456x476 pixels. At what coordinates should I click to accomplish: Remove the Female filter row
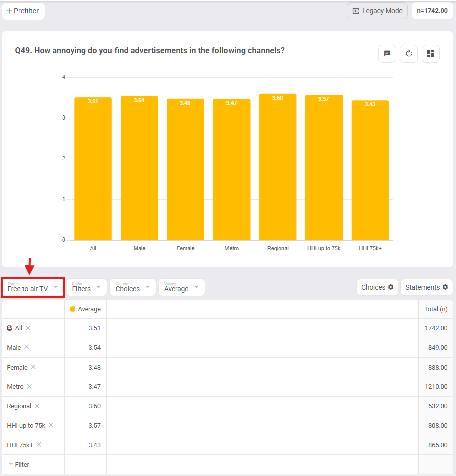pyautogui.click(x=33, y=367)
